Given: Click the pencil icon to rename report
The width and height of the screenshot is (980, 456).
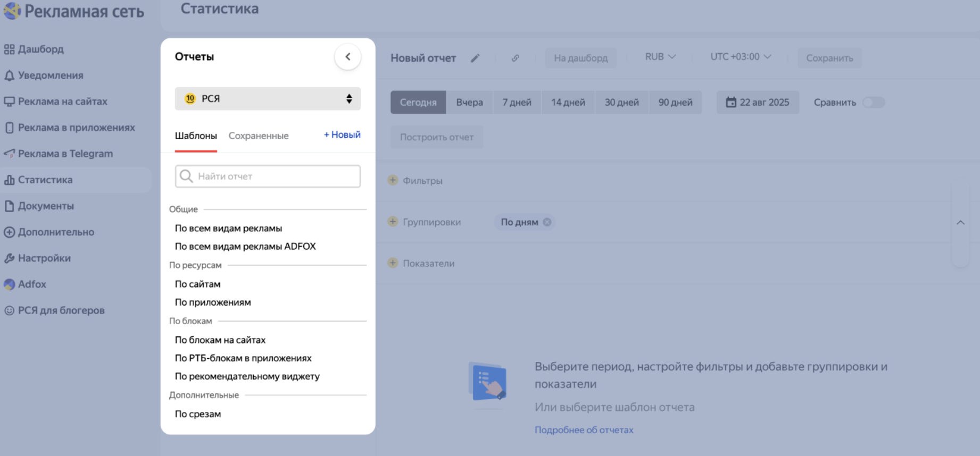Looking at the screenshot, I should pyautogui.click(x=475, y=58).
